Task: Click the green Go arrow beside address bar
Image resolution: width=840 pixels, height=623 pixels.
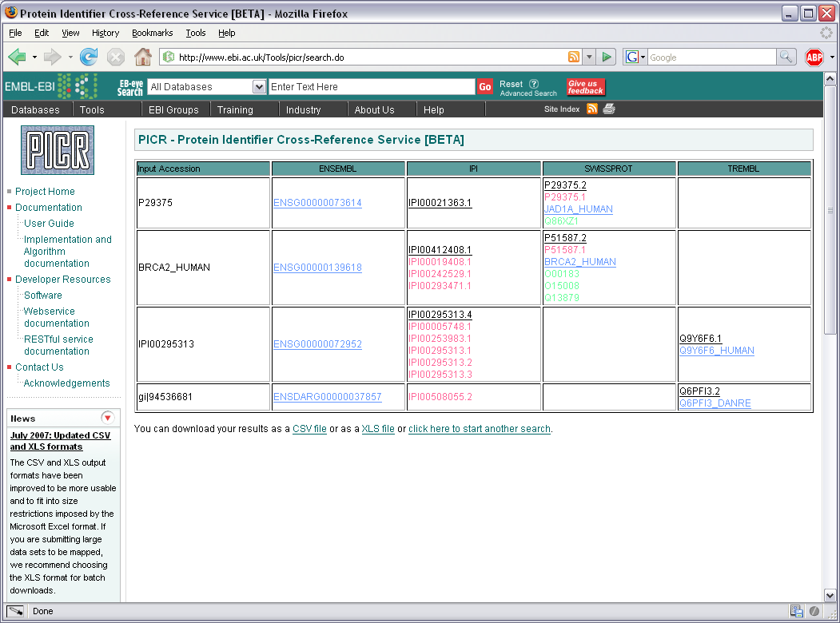Action: 607,57
